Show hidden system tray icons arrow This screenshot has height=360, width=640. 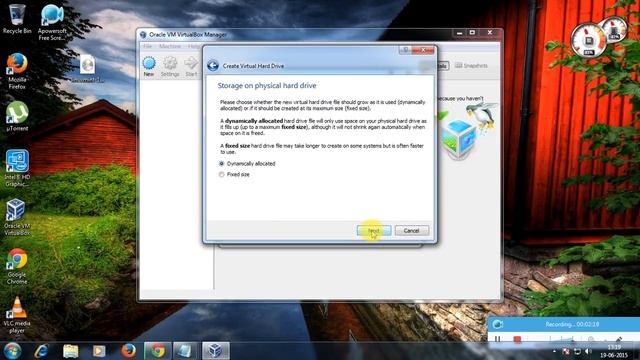[x=554, y=351]
